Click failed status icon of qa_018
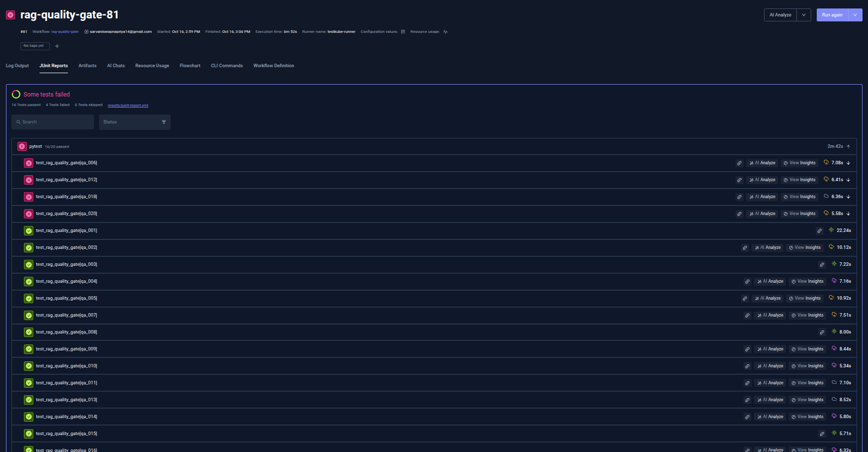Viewport: 868px width, 452px height. [29, 197]
